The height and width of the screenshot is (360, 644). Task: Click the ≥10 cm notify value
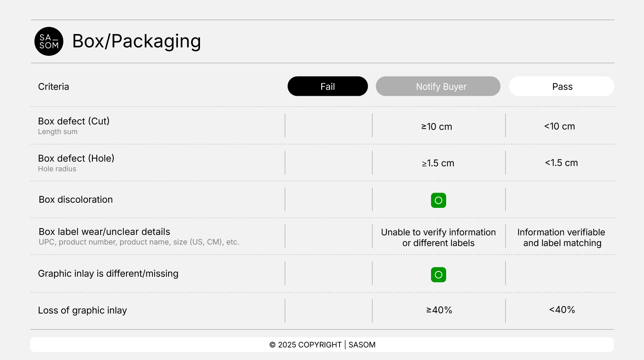pyautogui.click(x=436, y=127)
